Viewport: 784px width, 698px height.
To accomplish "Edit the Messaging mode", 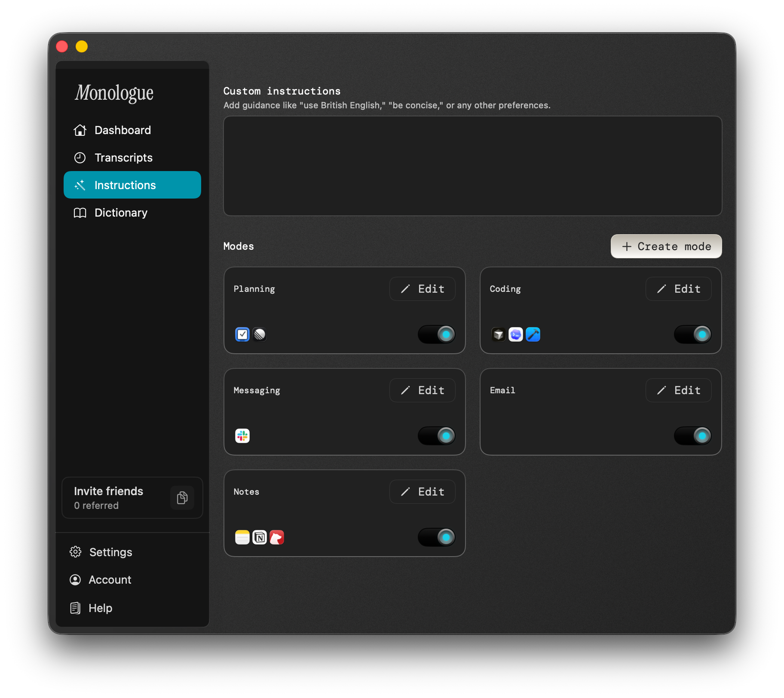I will 423,390.
